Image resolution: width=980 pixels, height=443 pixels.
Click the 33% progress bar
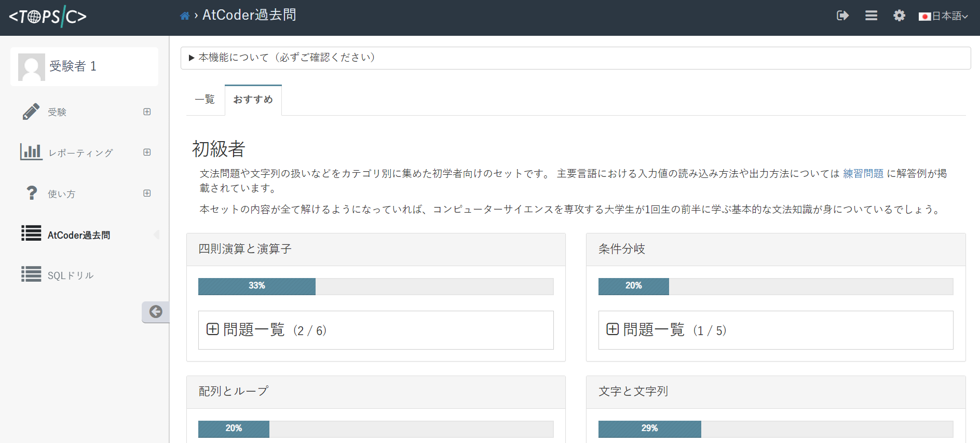(x=376, y=286)
